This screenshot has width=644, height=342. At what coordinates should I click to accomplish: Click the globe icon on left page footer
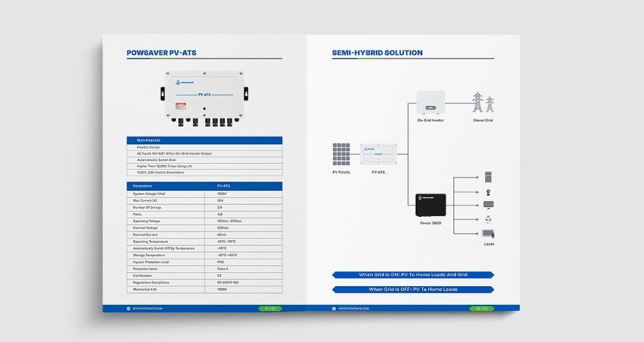(x=129, y=309)
